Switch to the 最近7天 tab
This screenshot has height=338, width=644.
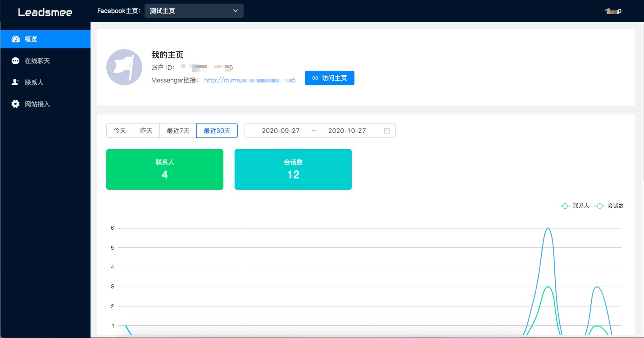pyautogui.click(x=178, y=131)
